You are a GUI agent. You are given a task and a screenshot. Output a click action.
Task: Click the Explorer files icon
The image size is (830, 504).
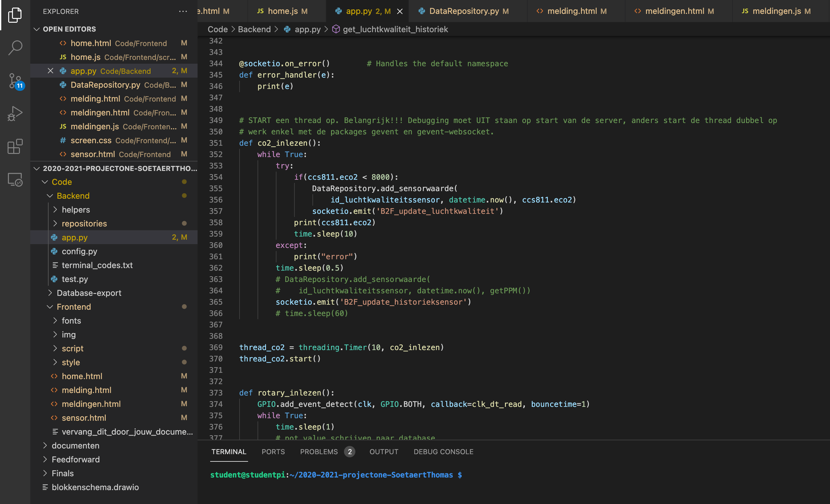(x=15, y=15)
